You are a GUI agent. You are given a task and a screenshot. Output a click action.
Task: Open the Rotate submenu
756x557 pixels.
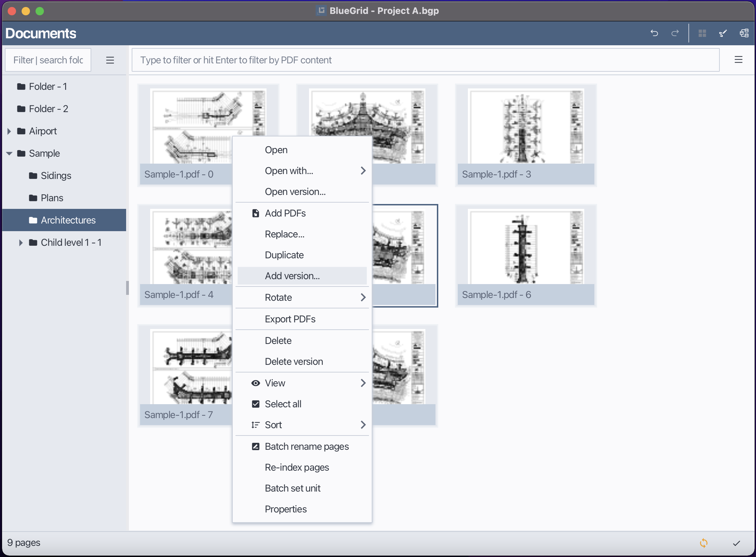(x=278, y=297)
